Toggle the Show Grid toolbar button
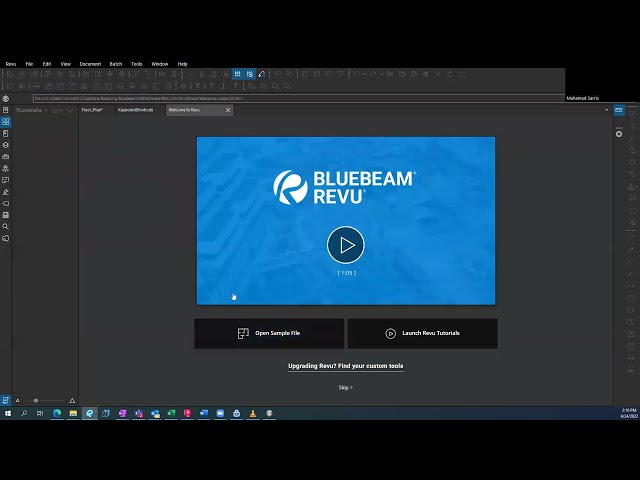Viewport: 640px width, 480px height. [x=238, y=74]
